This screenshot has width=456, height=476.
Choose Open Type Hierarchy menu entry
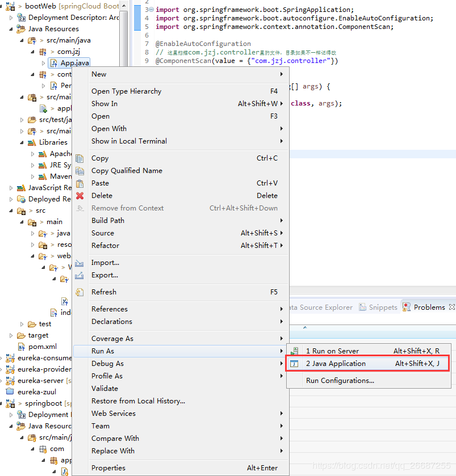tap(126, 91)
